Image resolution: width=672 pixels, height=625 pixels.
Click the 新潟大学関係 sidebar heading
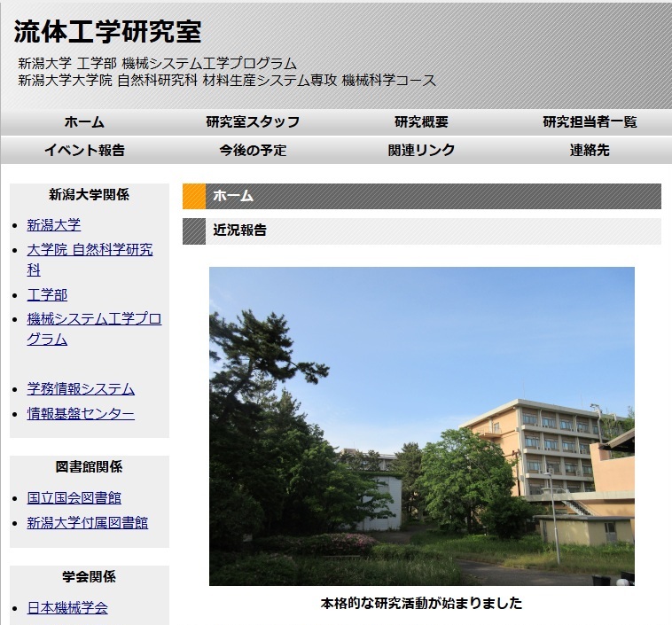point(90,195)
